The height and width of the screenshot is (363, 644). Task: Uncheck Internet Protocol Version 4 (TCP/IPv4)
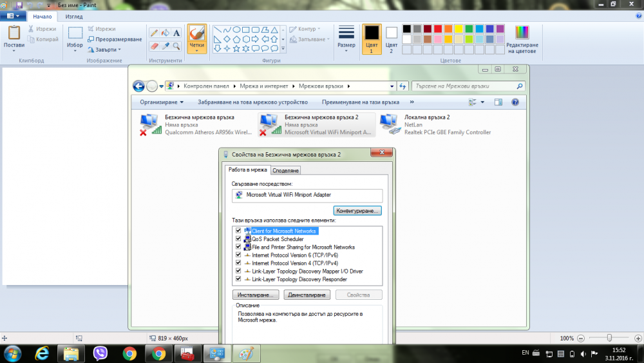click(x=238, y=262)
